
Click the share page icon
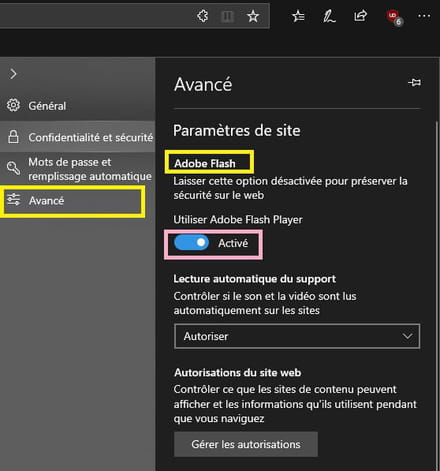tap(360, 16)
